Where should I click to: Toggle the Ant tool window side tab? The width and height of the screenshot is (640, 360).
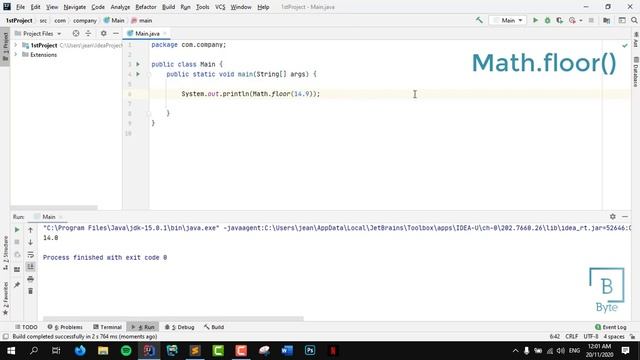coord(636,40)
